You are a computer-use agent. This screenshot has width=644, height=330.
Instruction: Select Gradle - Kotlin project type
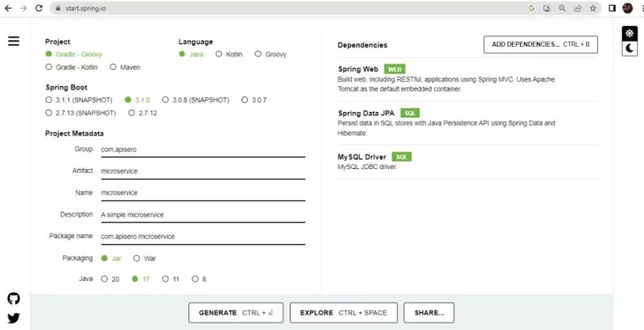[x=72, y=68]
